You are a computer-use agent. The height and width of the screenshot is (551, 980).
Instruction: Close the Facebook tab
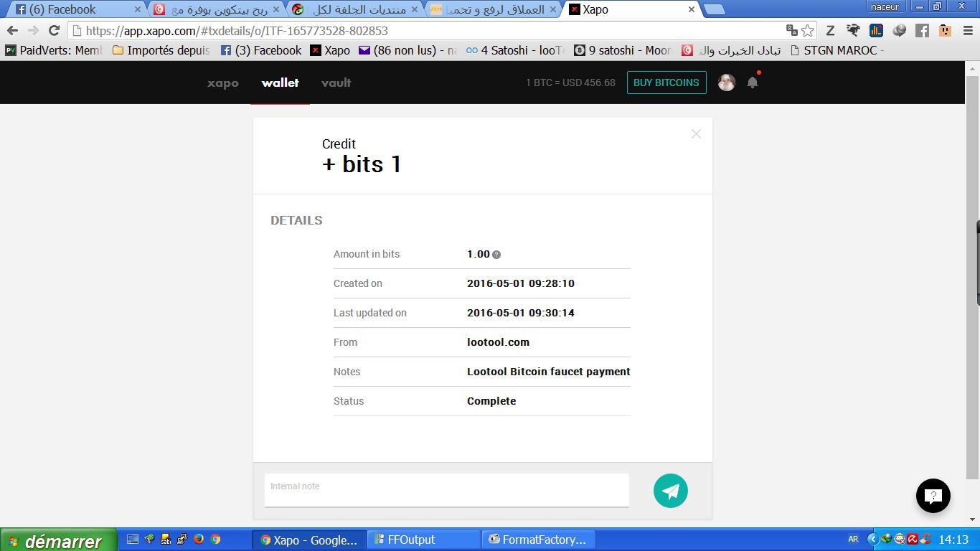[x=138, y=9]
